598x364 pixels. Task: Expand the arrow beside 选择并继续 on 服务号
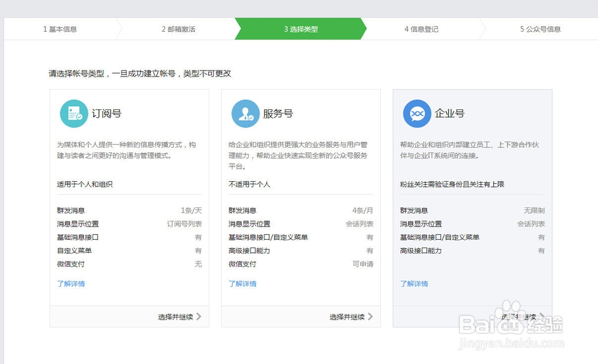372,317
